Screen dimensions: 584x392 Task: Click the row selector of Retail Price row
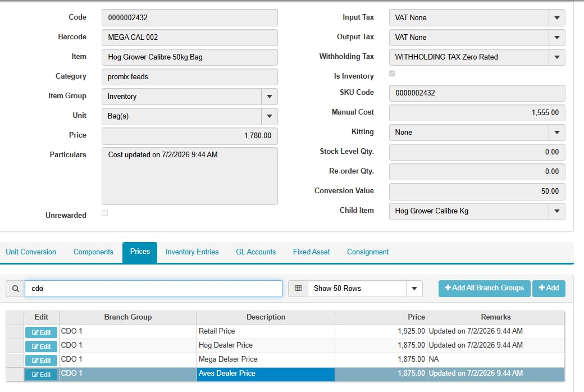[x=15, y=332]
